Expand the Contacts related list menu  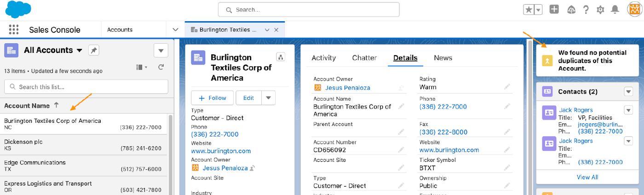click(x=628, y=92)
